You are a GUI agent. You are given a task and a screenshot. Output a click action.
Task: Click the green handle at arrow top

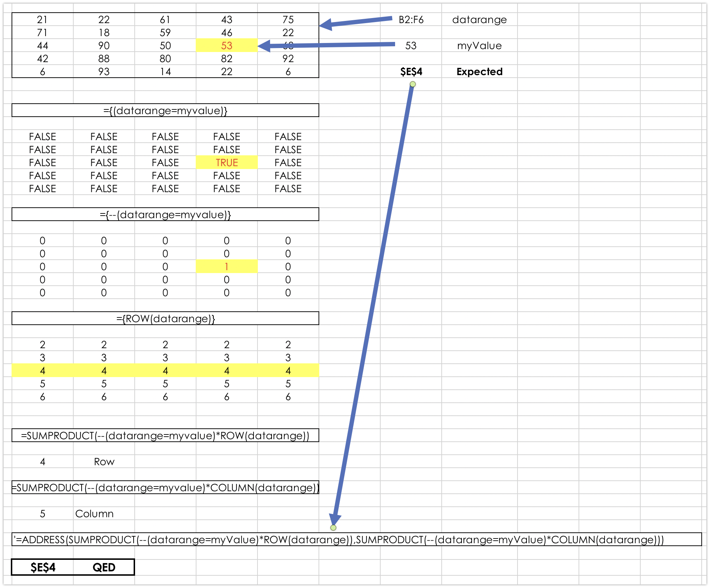[413, 84]
